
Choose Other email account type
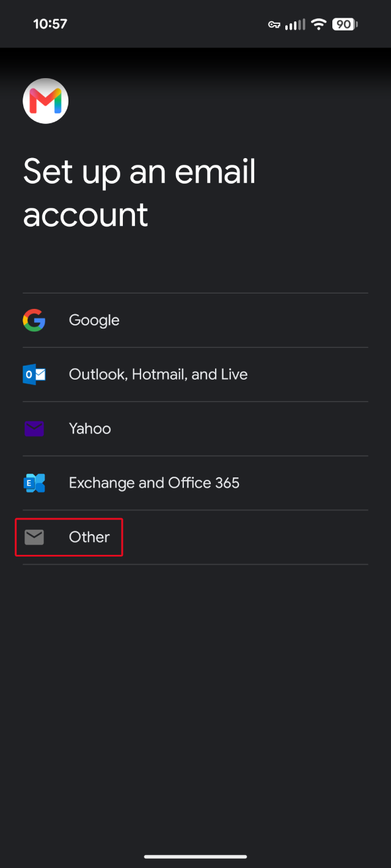point(195,537)
